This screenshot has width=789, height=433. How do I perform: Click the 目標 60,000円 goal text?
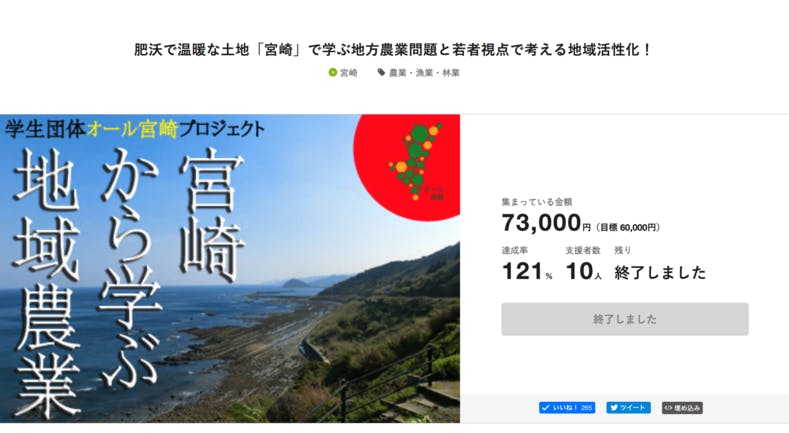coord(628,227)
